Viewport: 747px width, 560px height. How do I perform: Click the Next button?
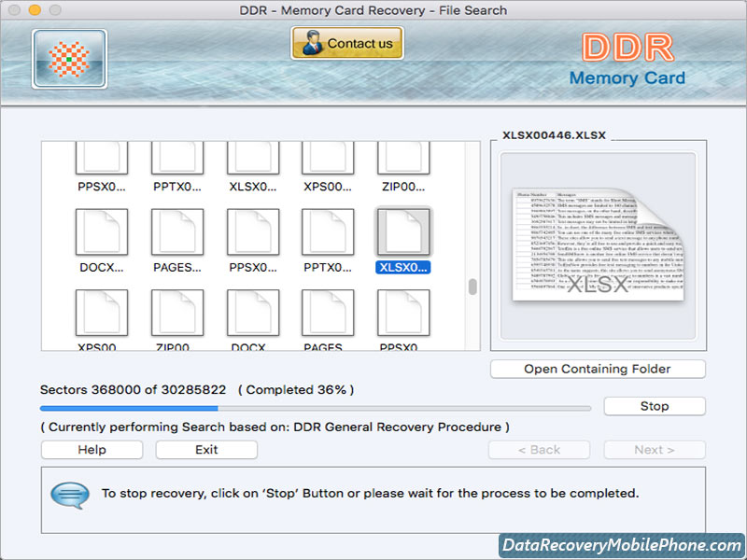(654, 450)
